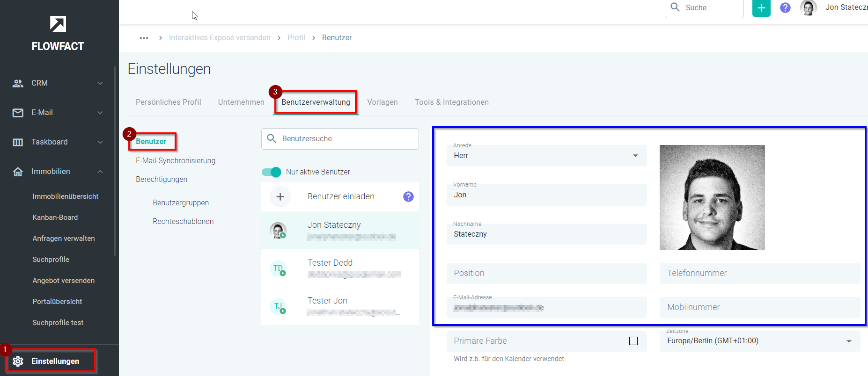Click the Profil breadcrumb
Image resolution: width=868 pixels, height=376 pixels.
(296, 38)
